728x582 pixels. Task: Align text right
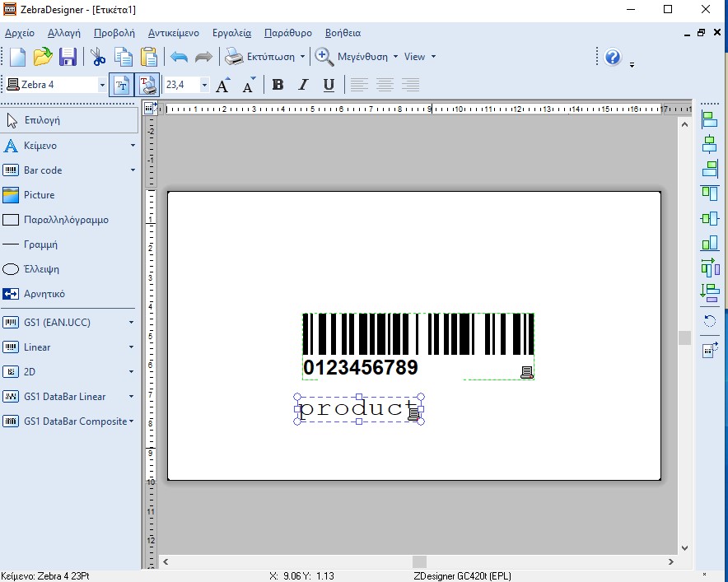[410, 85]
